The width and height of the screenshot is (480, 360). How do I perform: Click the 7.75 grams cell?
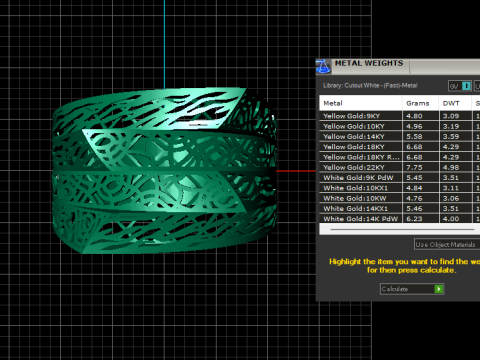tap(420, 167)
